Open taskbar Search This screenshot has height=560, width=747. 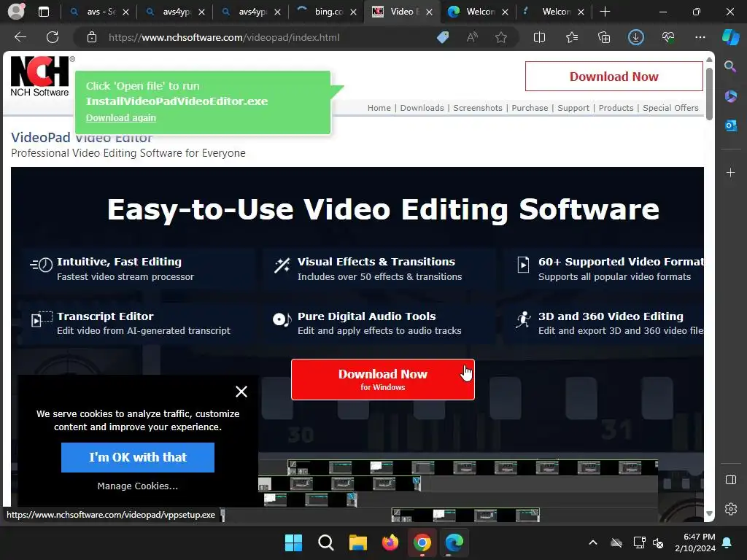point(326,542)
